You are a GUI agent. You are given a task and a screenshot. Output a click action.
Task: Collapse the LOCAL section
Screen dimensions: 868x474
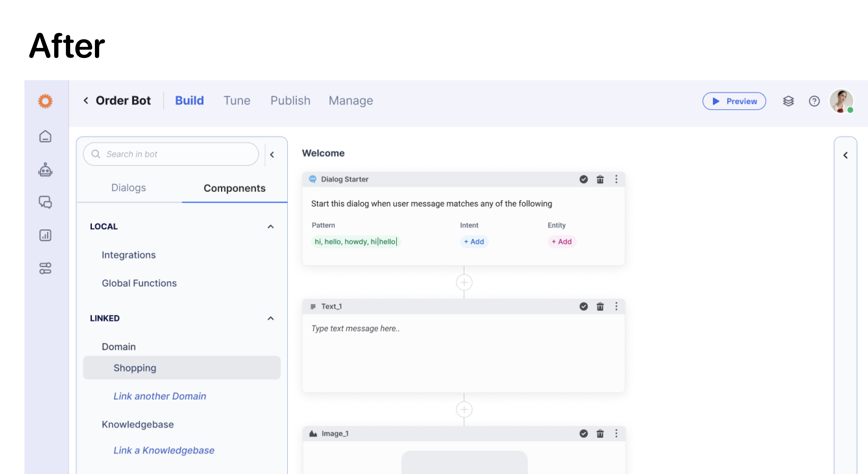271,227
